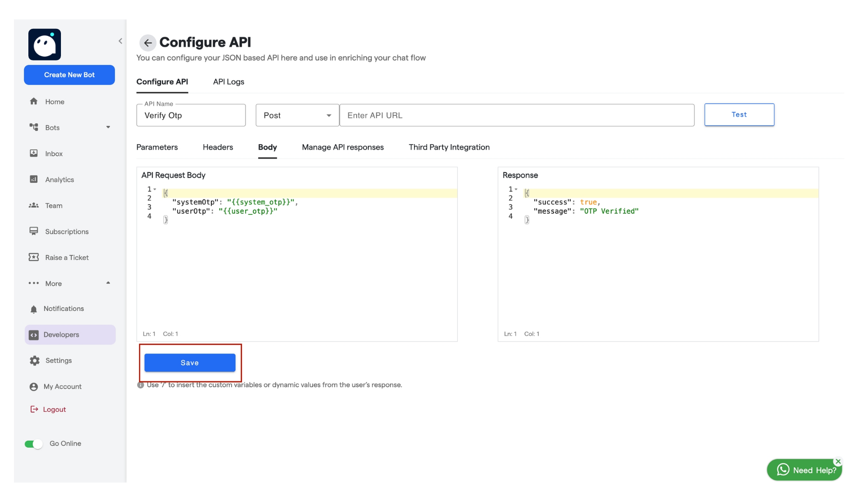The image size is (868, 502).
Task: Click the Test button
Action: 739,114
